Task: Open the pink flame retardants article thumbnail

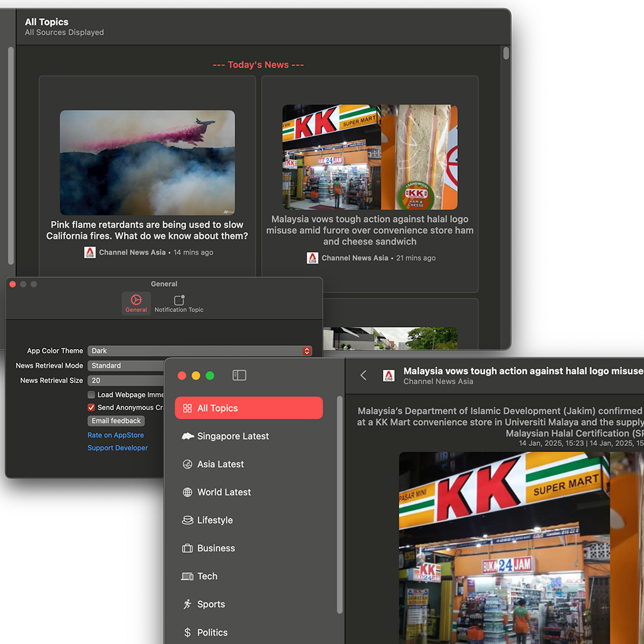Action: pyautogui.click(x=147, y=163)
